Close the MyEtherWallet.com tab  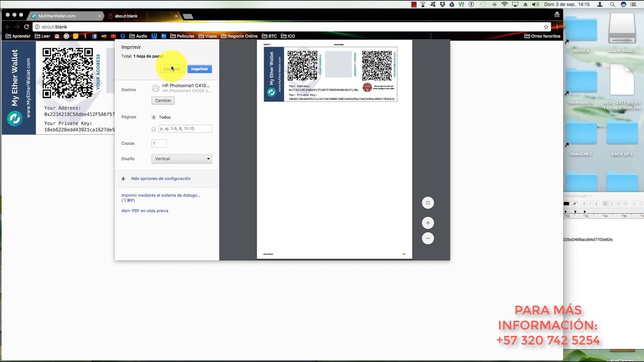(100, 16)
